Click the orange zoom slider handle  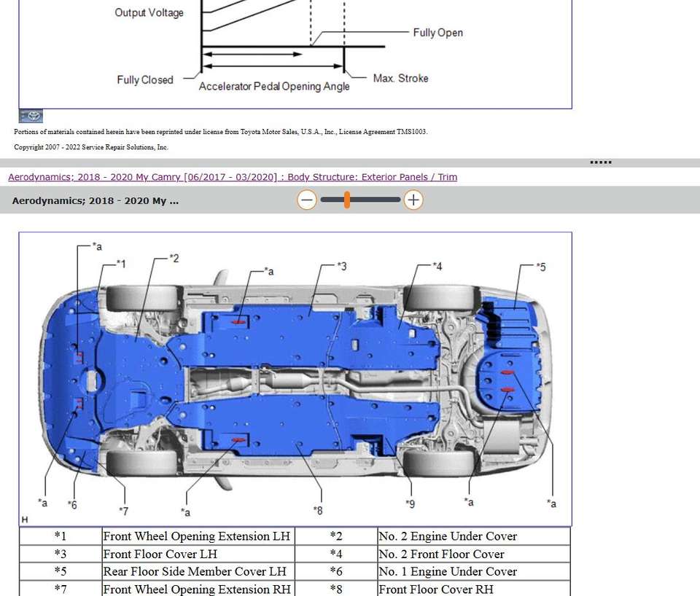(347, 200)
